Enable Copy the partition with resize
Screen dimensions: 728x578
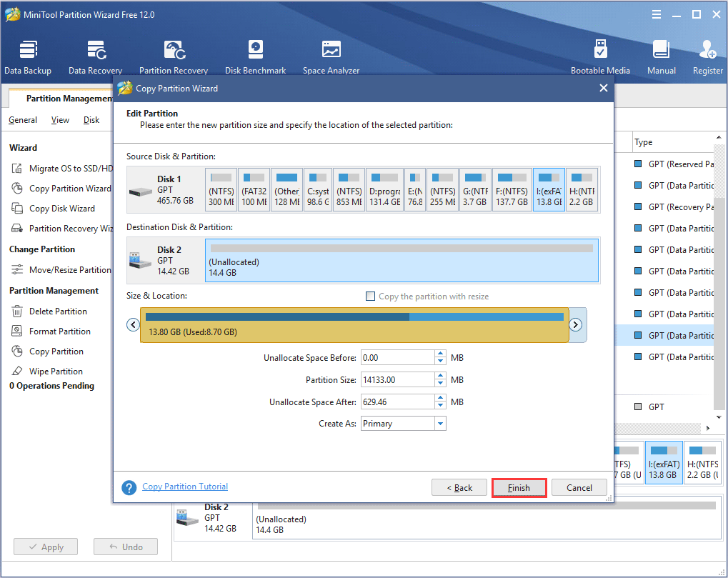coord(370,297)
